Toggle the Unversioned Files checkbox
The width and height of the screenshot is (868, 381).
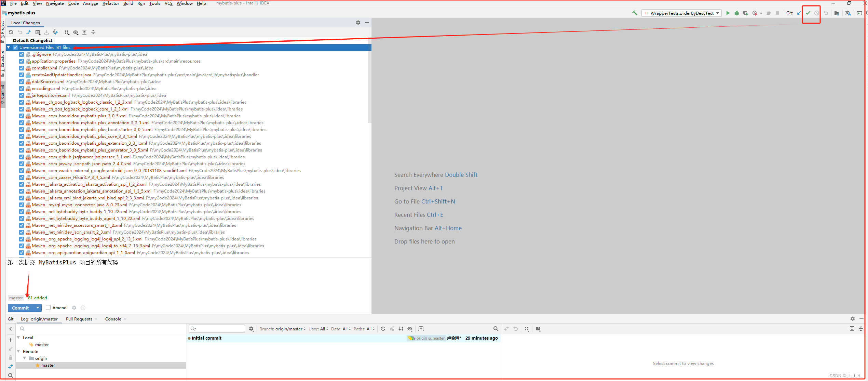point(15,48)
